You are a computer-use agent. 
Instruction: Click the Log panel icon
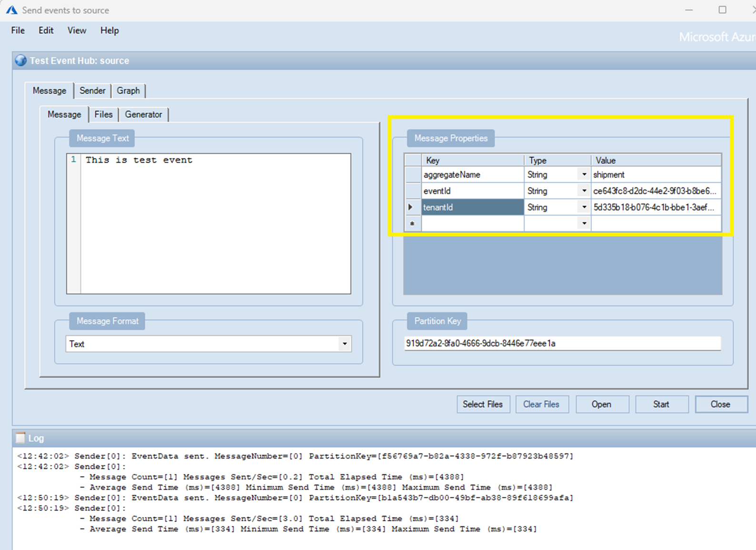20,438
